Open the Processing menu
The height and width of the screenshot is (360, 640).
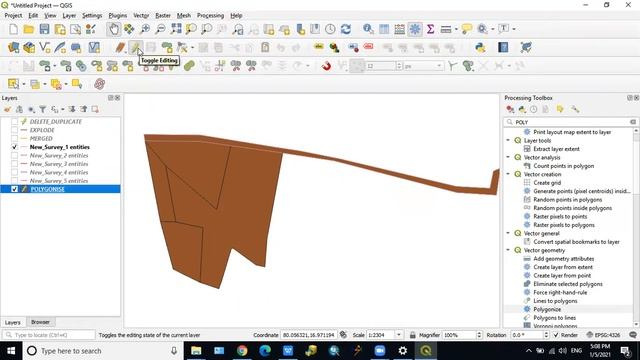(x=210, y=16)
